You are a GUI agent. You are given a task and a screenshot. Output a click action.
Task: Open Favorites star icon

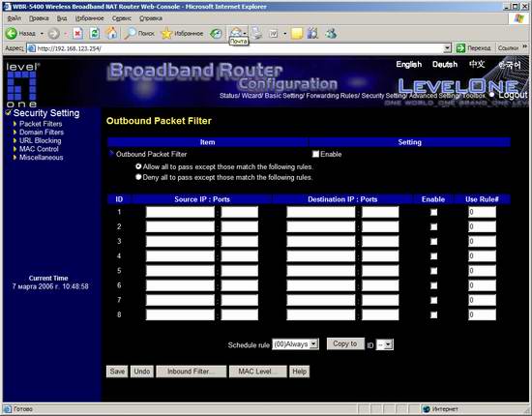point(166,33)
